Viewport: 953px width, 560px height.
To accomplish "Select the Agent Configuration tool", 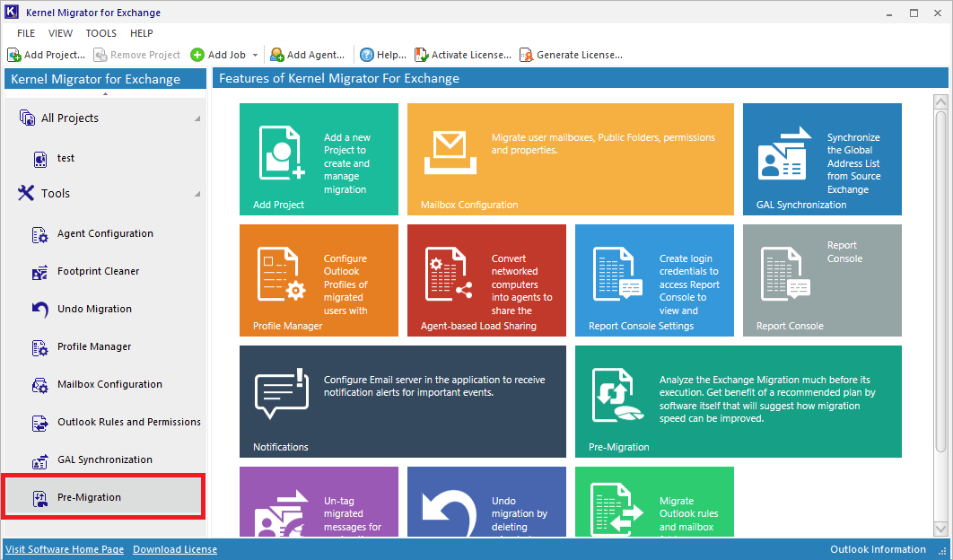I will 104,233.
